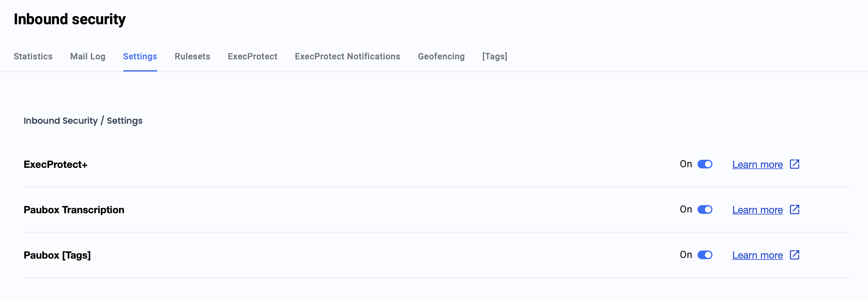Image resolution: width=868 pixels, height=299 pixels.
Task: Open the Statistics tab
Action: (33, 56)
